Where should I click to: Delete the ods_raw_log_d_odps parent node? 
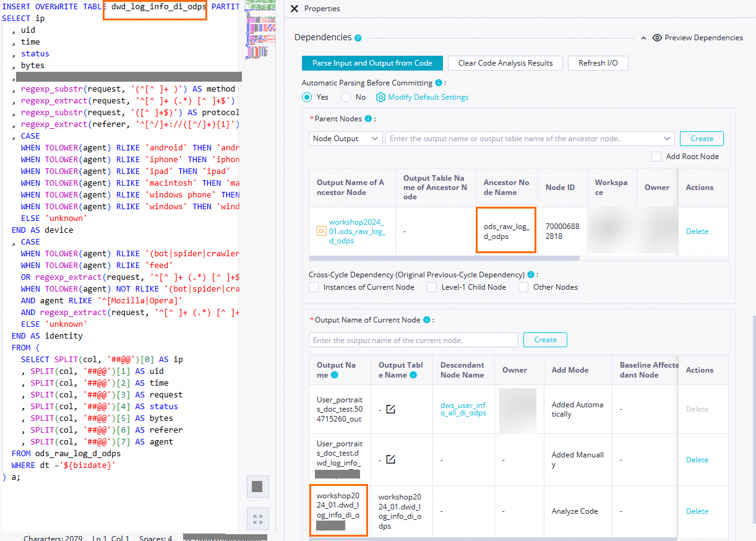point(697,232)
